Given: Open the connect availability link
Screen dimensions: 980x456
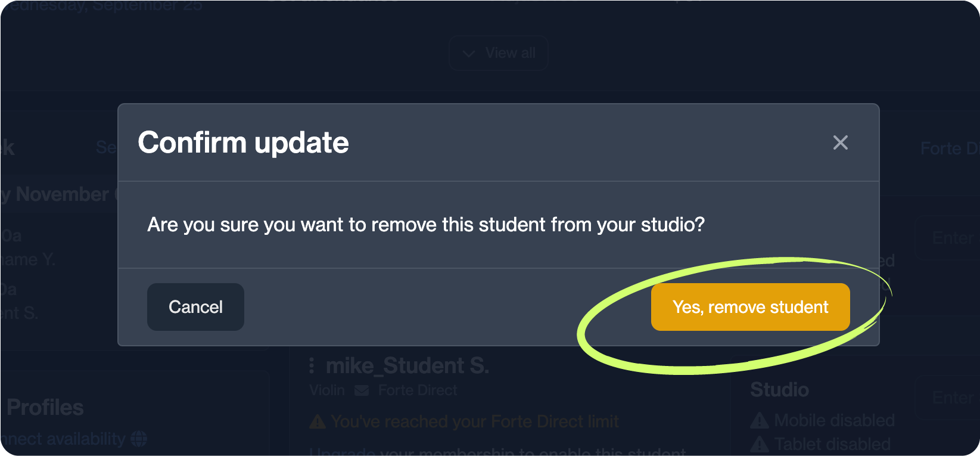Looking at the screenshot, I should coord(63,439).
